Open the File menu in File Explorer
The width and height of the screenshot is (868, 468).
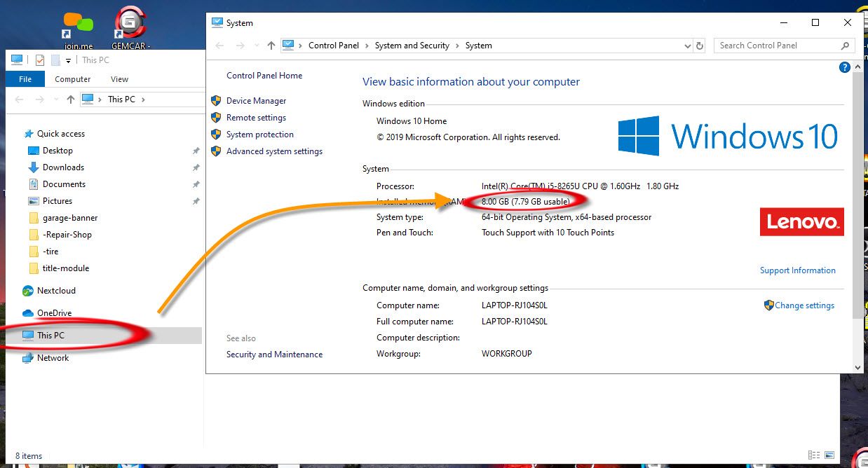point(25,79)
